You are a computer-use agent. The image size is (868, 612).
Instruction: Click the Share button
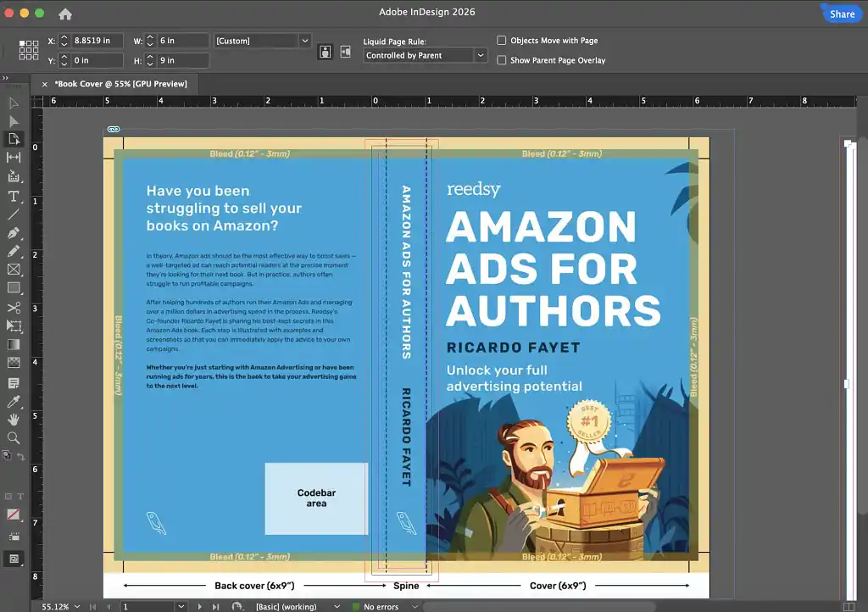point(842,14)
